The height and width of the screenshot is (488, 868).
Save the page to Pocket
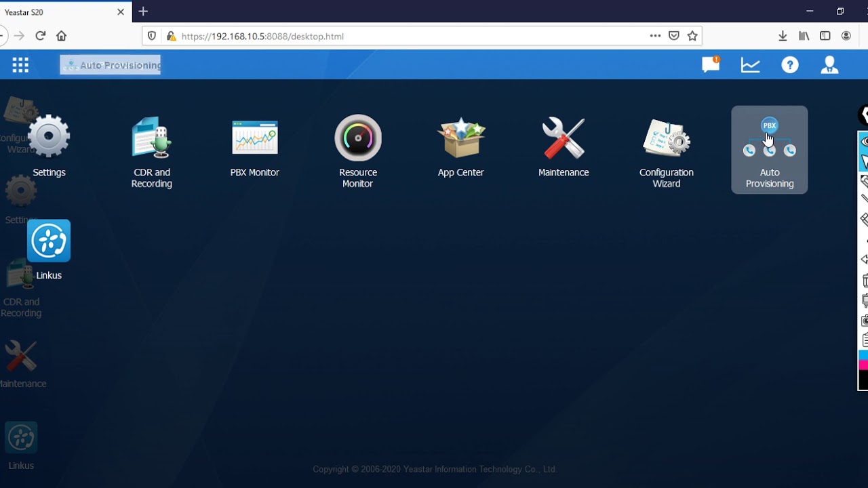674,36
